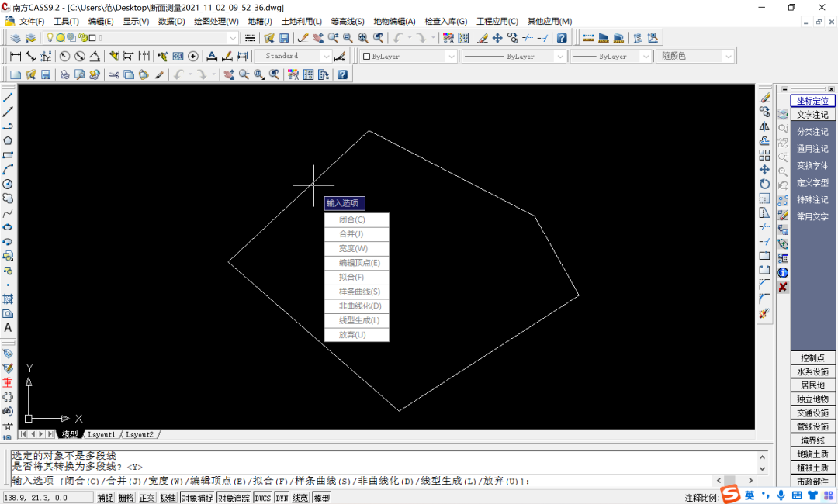Switch to the Layout2 tab
The height and width of the screenshot is (504, 838).
tap(140, 434)
